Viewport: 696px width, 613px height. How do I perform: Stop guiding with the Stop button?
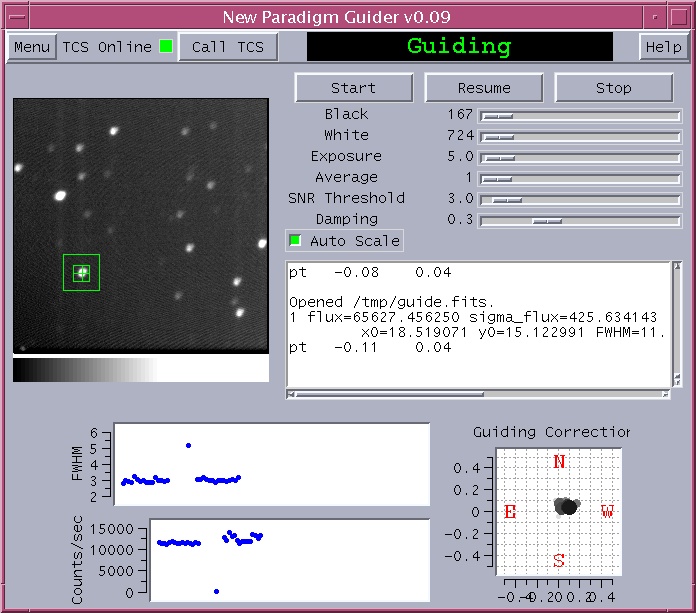[613, 88]
